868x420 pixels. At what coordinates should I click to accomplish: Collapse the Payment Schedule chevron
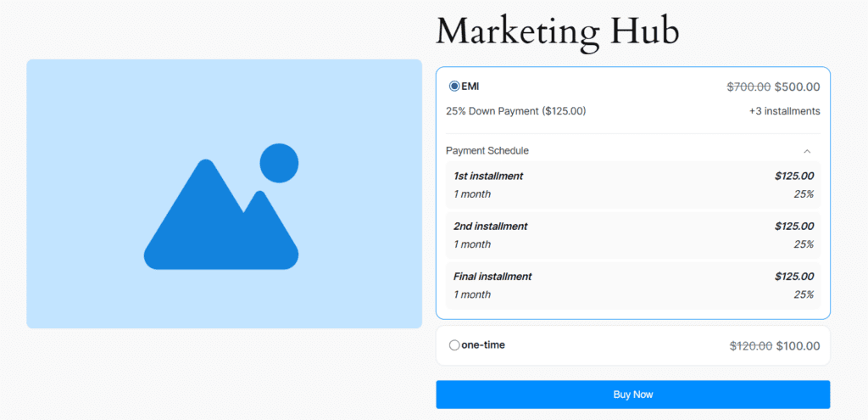807,151
